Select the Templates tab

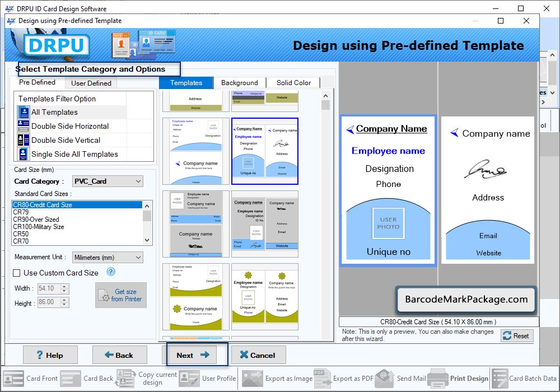click(x=186, y=83)
